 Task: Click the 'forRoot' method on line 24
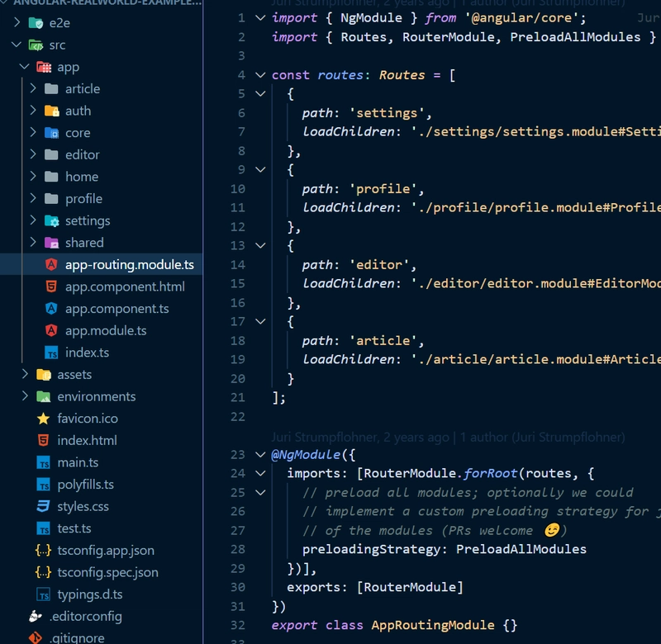[x=490, y=473]
